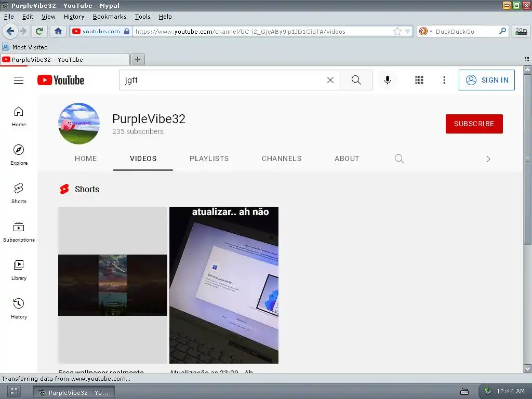
Task: Open Library in the YouTube sidebar
Action: pyautogui.click(x=19, y=270)
